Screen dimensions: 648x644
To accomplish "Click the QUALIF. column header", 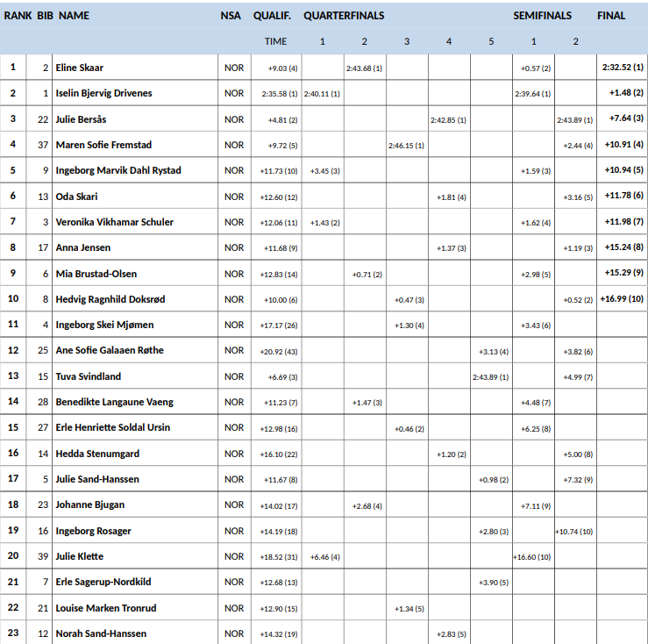I will tap(272, 16).
